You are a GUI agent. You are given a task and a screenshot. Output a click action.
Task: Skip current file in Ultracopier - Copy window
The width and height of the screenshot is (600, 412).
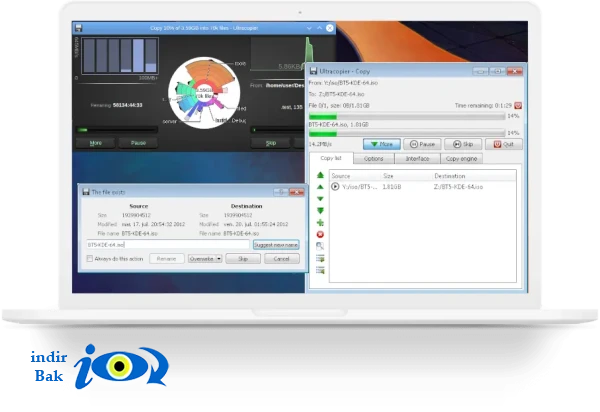tap(463, 144)
